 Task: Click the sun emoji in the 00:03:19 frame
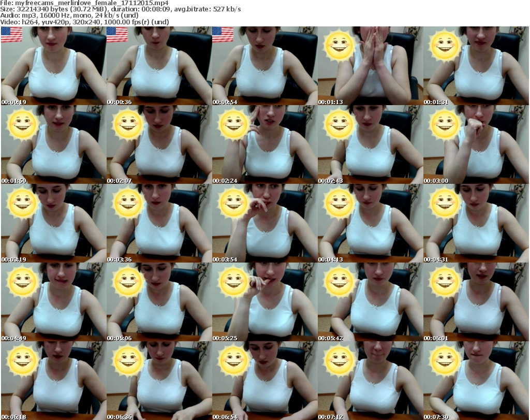pos(22,203)
